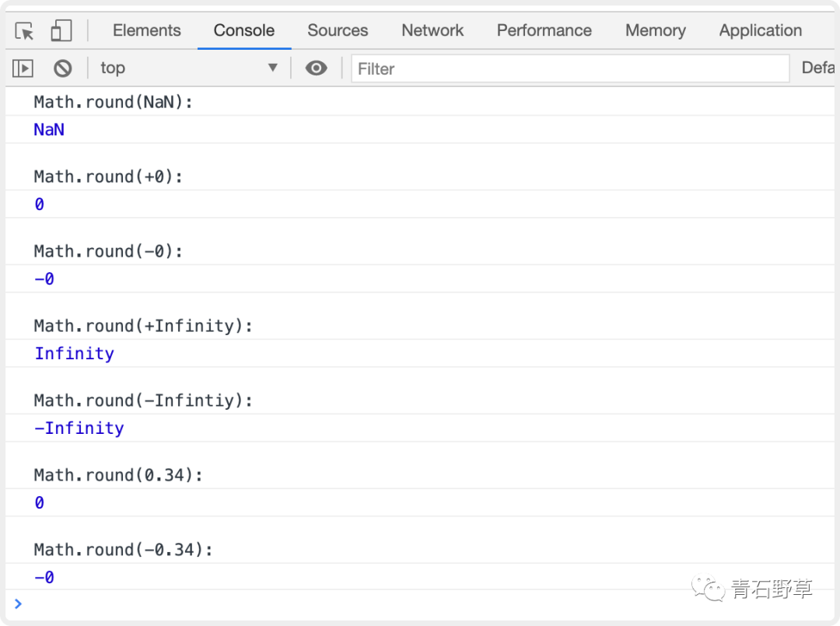Open the Sources tab
This screenshot has height=626, width=840.
(338, 30)
